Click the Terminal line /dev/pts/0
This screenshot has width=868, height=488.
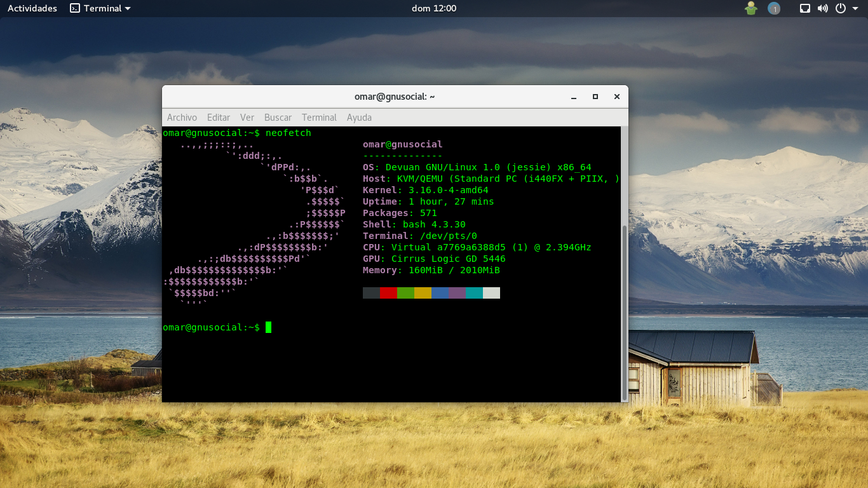[x=420, y=236]
